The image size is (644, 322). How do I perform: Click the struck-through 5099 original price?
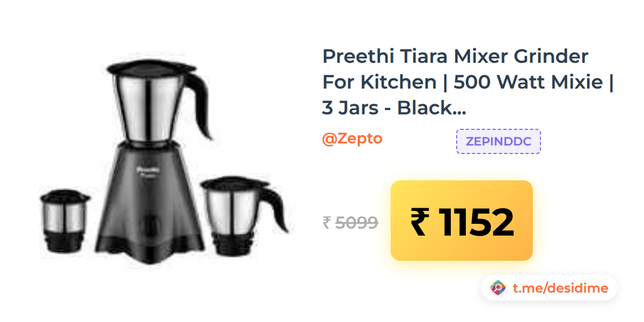click(357, 222)
